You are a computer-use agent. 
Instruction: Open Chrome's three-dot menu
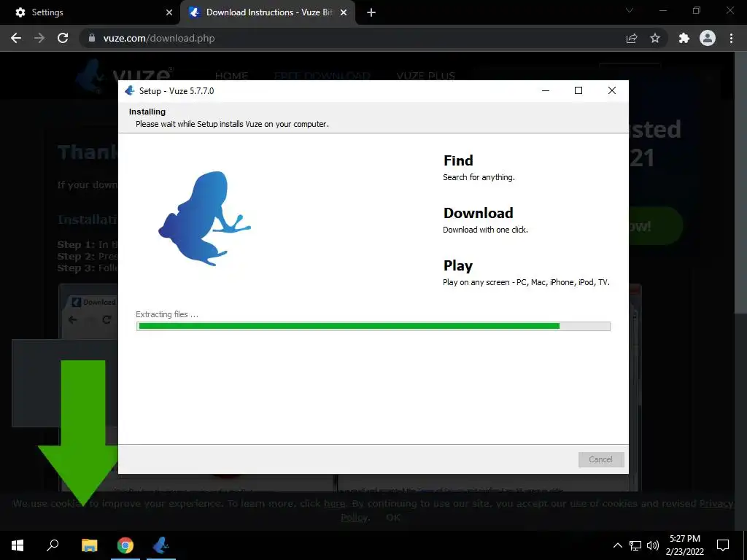click(731, 38)
